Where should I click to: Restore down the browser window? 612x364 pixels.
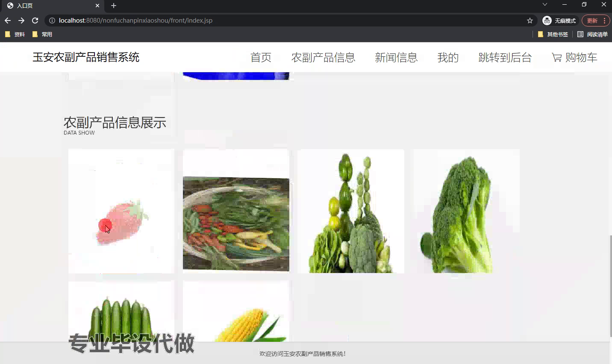point(584,5)
